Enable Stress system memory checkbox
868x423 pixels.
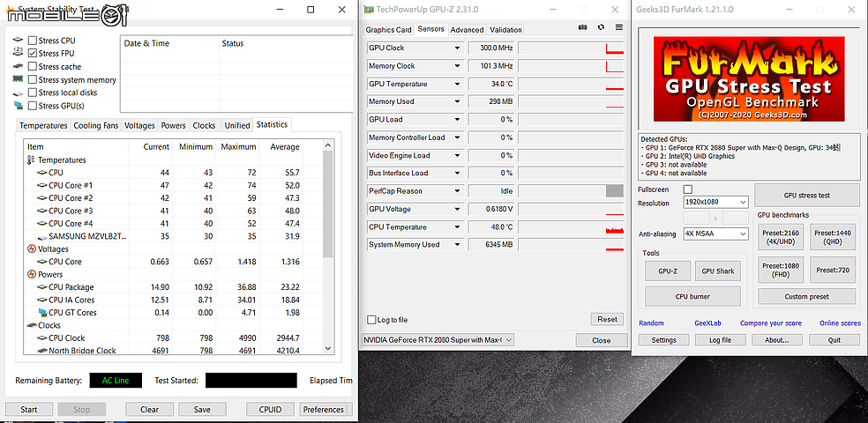[x=33, y=79]
